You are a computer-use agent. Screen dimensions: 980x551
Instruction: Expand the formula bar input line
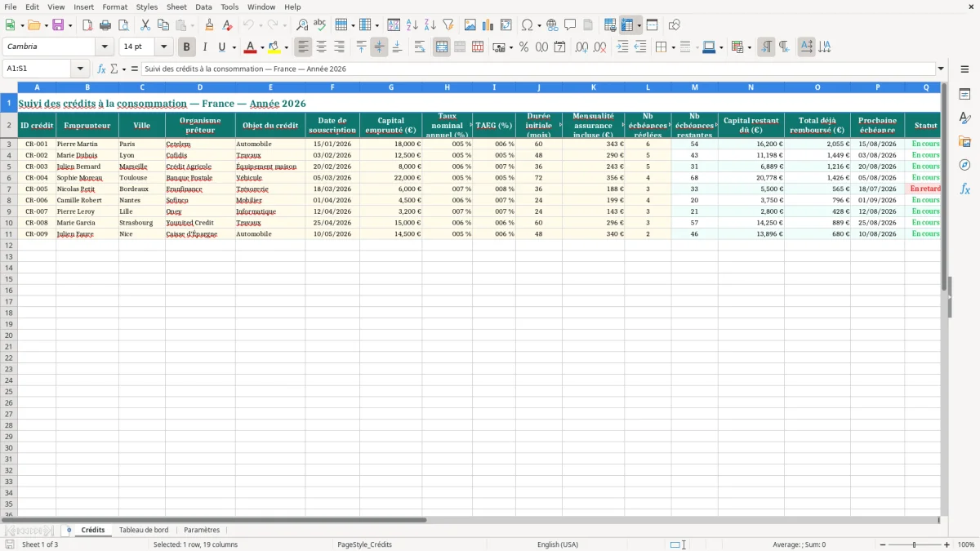pyautogui.click(x=941, y=69)
